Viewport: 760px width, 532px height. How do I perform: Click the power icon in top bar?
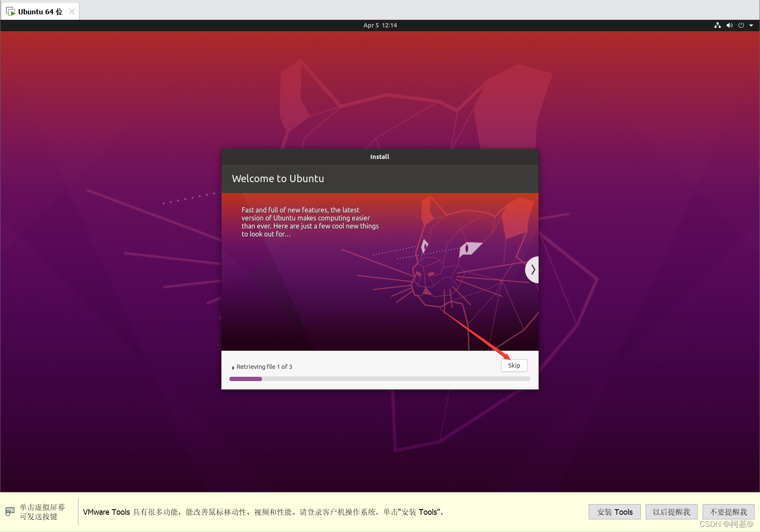coord(741,25)
